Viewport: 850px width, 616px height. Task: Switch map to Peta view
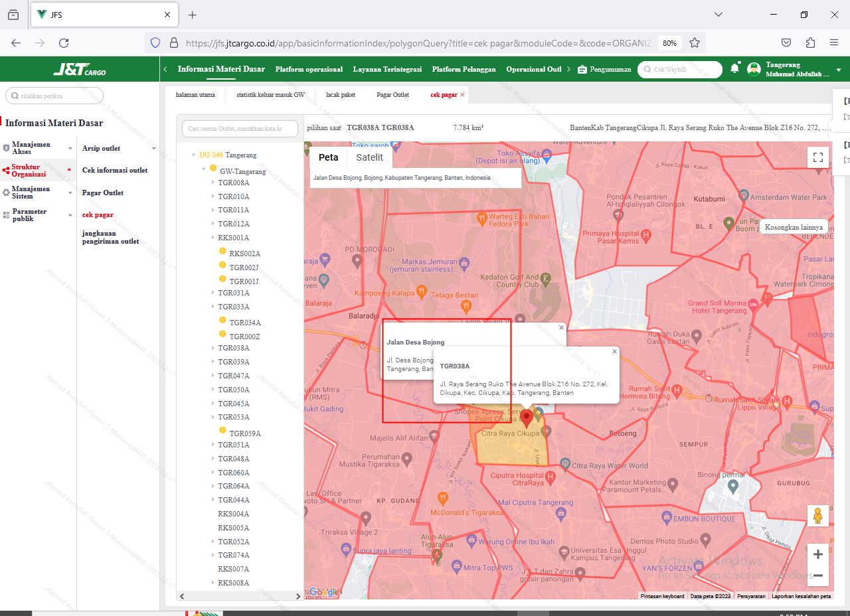point(328,157)
